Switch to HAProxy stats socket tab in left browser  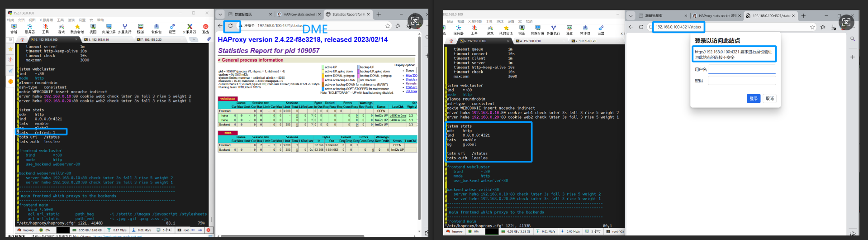(299, 14)
